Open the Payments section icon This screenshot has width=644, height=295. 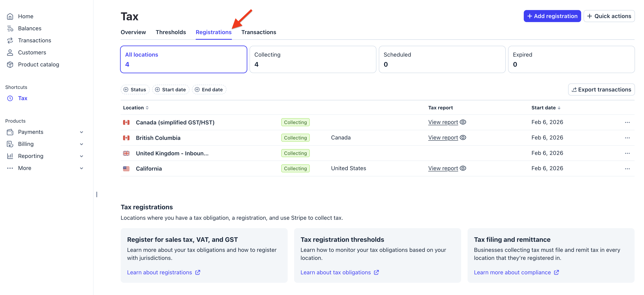coord(10,132)
